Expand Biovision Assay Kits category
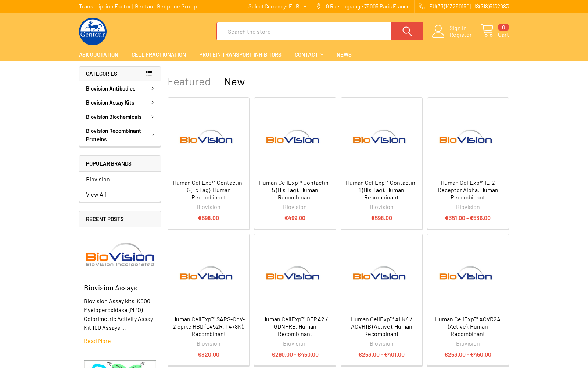 click(153, 102)
